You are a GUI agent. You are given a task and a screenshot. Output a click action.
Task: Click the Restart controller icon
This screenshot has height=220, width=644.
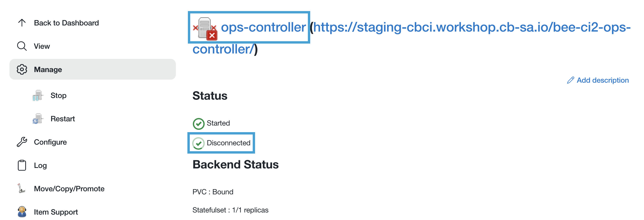coord(37,119)
